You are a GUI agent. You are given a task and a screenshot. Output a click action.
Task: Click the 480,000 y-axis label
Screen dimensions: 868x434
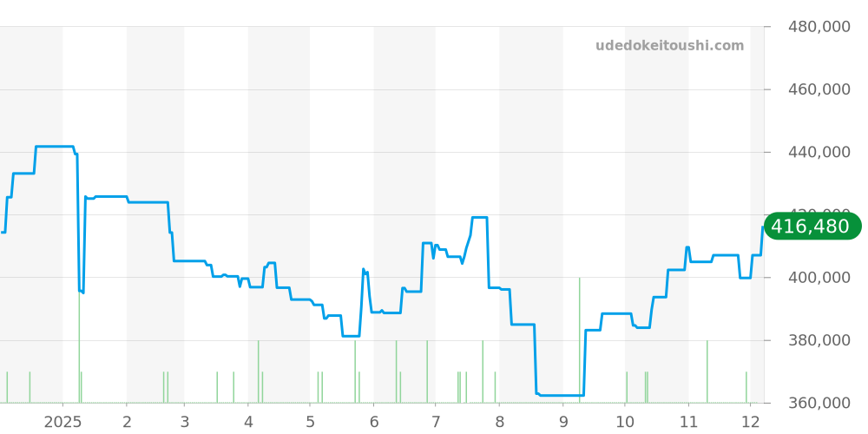pos(819,27)
